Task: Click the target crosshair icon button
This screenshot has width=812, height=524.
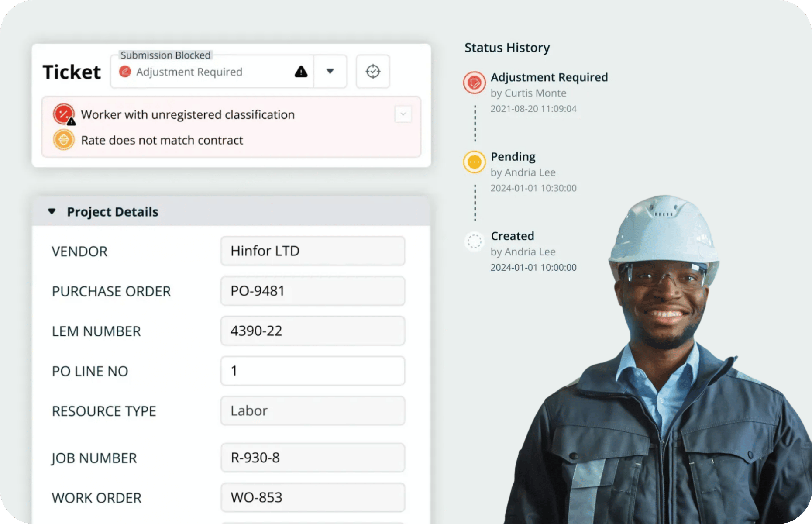Action: (373, 71)
